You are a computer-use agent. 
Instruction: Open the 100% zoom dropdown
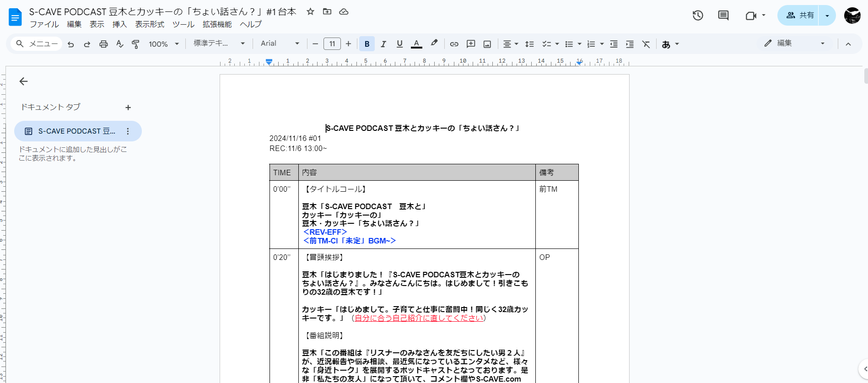pyautogui.click(x=164, y=44)
